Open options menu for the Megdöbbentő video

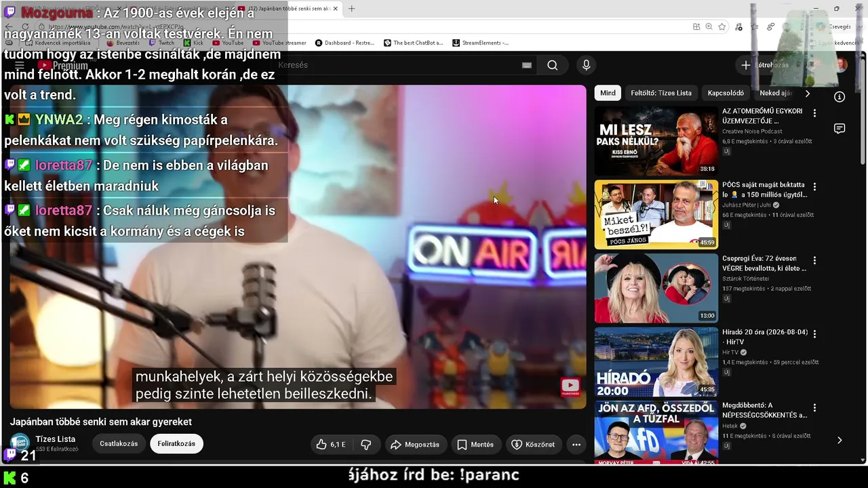(x=814, y=407)
